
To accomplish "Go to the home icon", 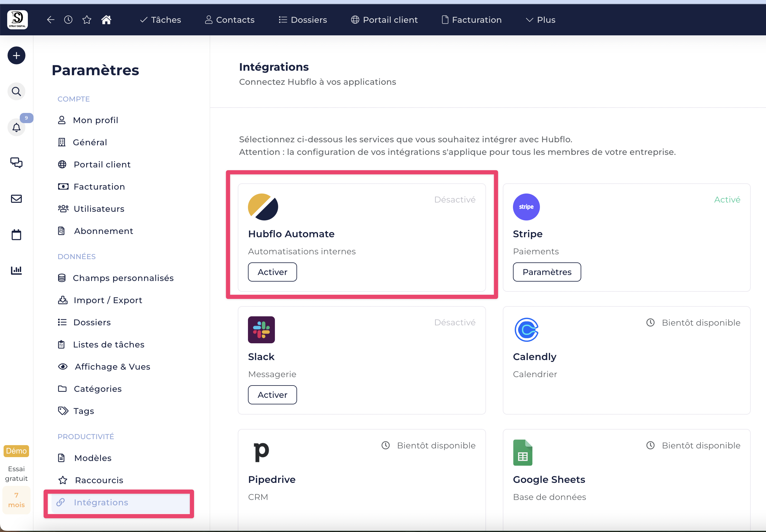I will (106, 20).
